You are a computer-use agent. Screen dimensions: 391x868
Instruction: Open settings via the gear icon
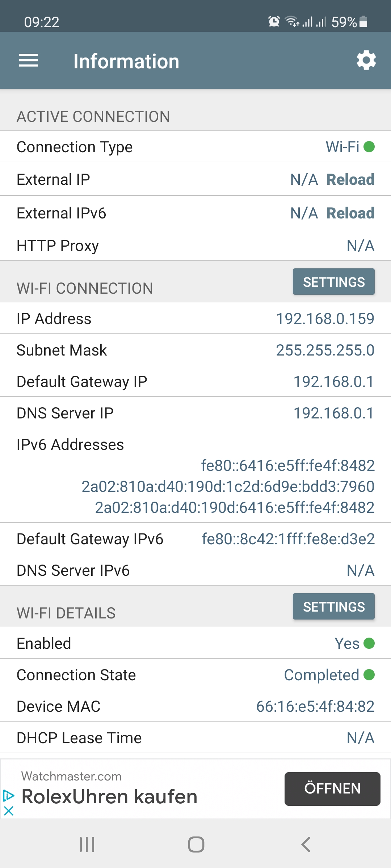click(x=366, y=60)
